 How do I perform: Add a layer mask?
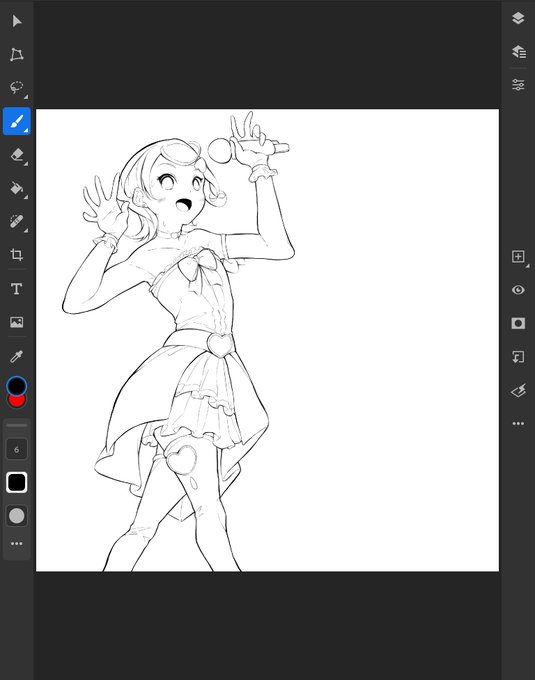[518, 323]
